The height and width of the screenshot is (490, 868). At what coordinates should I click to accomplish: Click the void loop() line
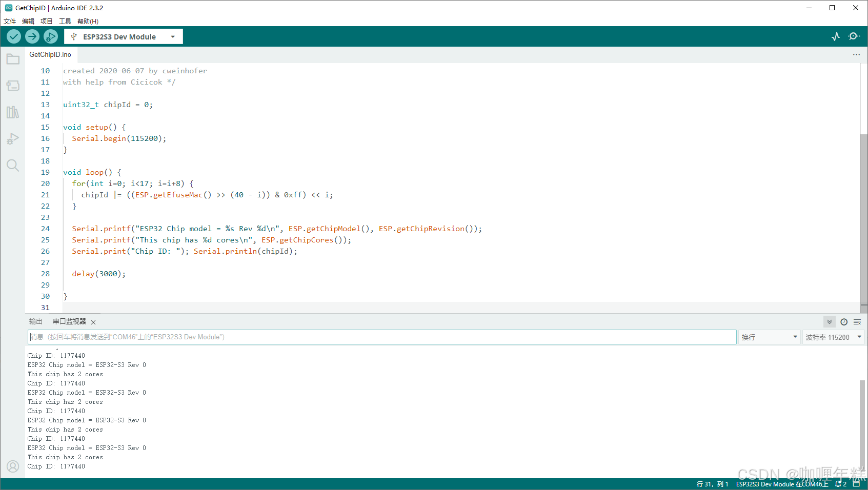92,172
